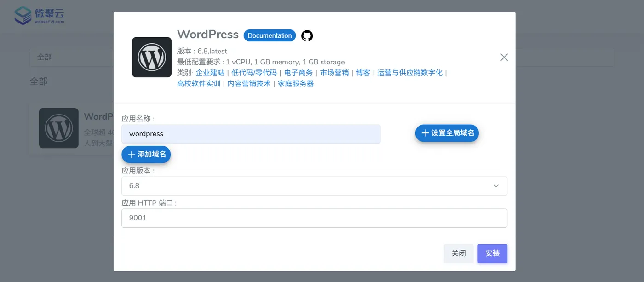644x282 pixels.
Task: Open the 低代码/零代码 category link
Action: point(254,73)
